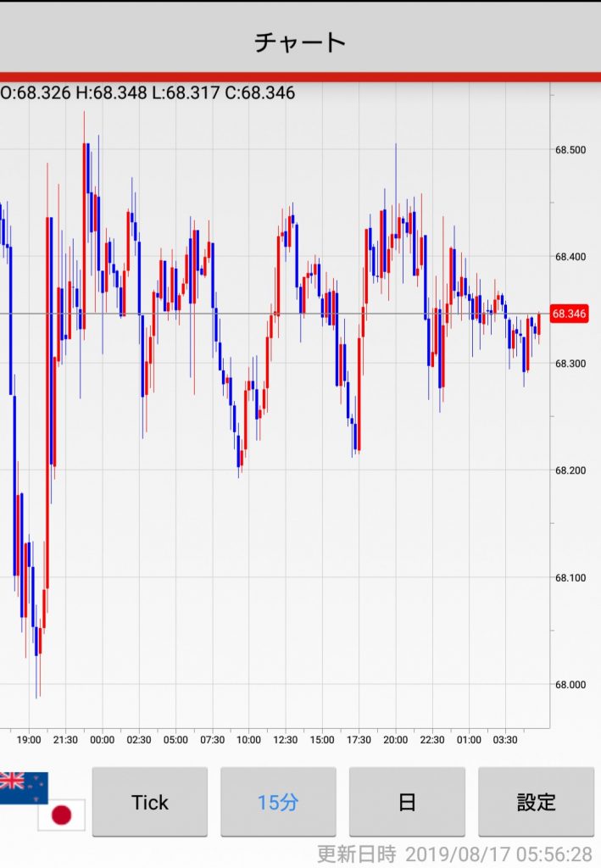Click the 68.500 price axis label
The width and height of the screenshot is (601, 868).
pos(570,150)
